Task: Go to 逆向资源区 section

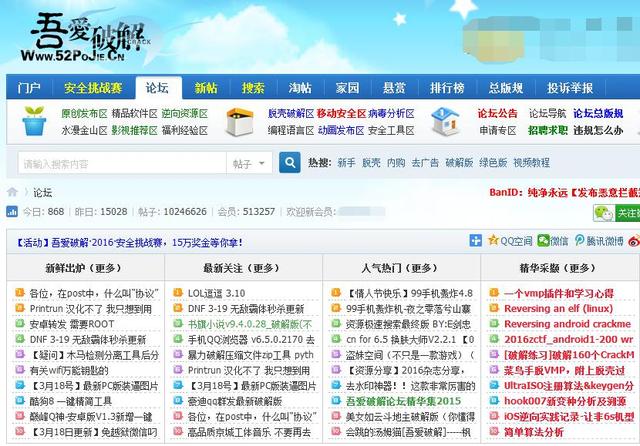Action: click(x=184, y=113)
